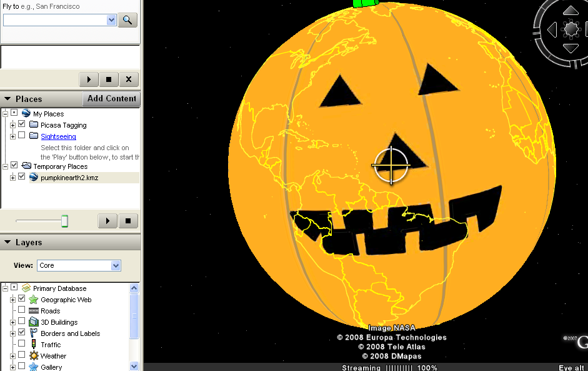Click the Picasa Tagging folder icon
The image size is (588, 371).
coord(34,125)
